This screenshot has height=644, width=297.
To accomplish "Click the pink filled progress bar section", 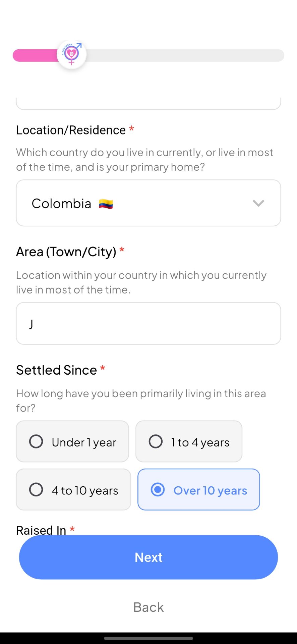I will 35,55.
